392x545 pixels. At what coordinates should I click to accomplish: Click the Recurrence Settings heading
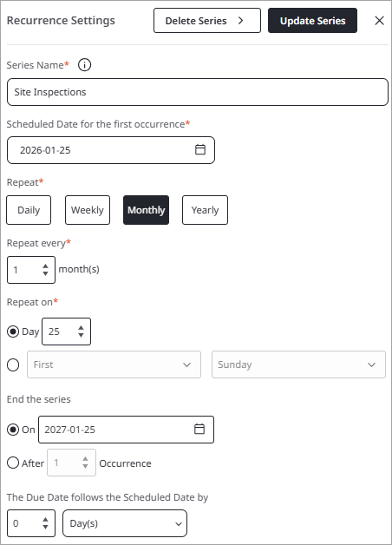pos(61,21)
